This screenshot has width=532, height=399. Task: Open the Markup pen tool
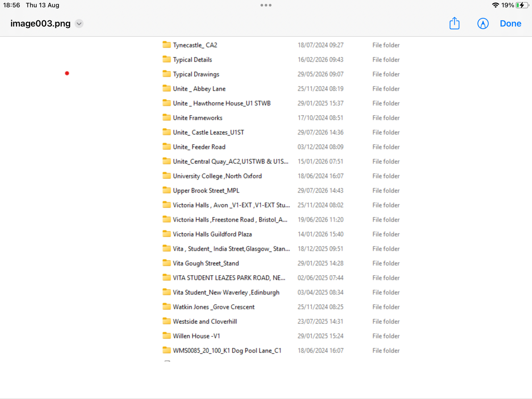[x=483, y=24]
